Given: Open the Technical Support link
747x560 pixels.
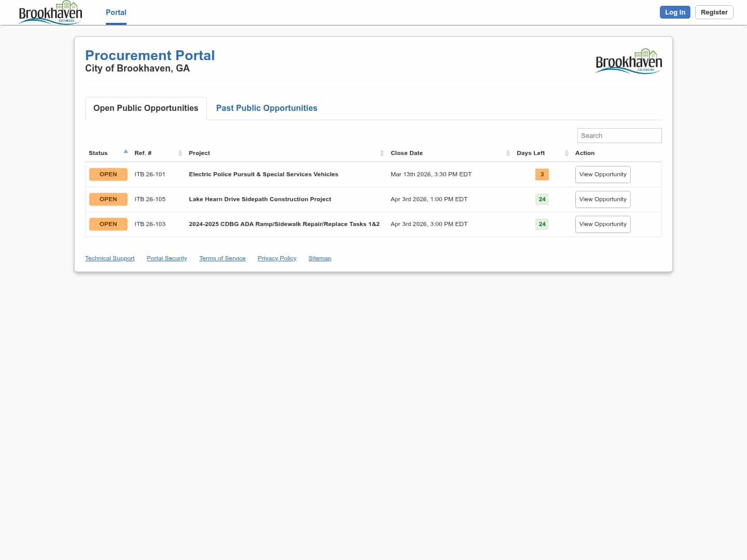Looking at the screenshot, I should coord(109,258).
